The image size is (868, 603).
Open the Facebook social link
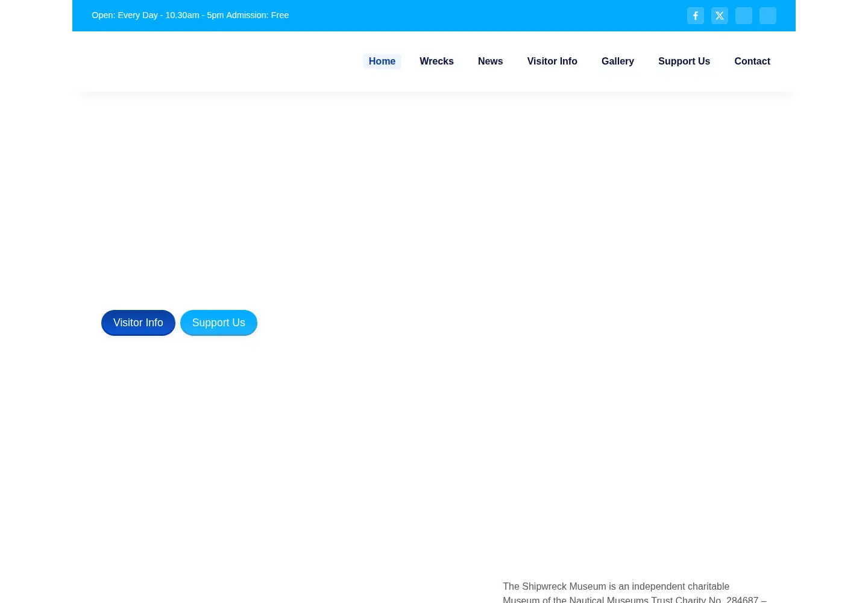(x=695, y=16)
